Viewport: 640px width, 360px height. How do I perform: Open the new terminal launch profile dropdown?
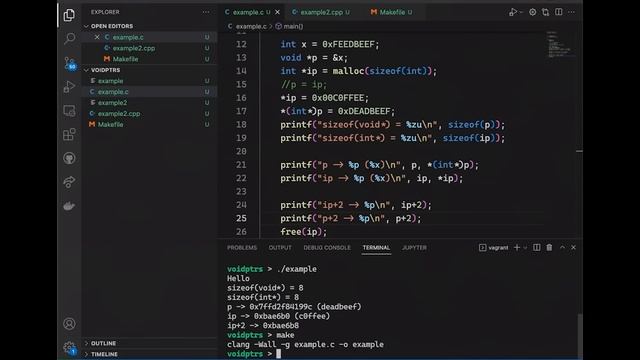pos(525,248)
